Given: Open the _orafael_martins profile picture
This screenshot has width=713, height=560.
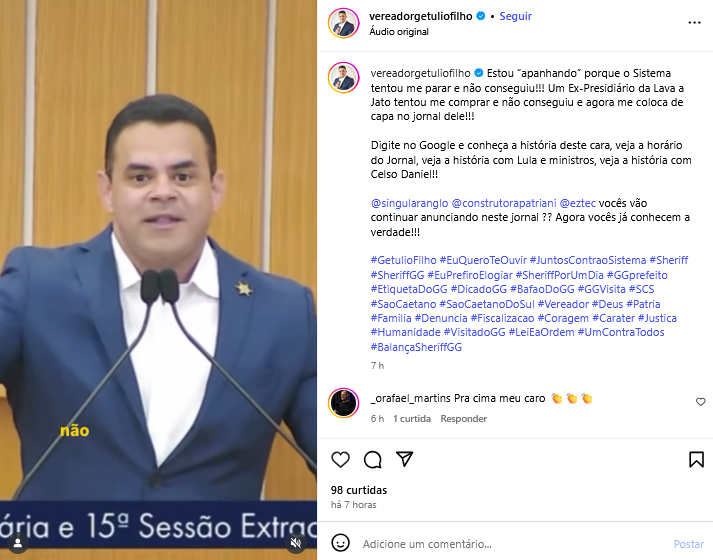Looking at the screenshot, I should point(343,403).
